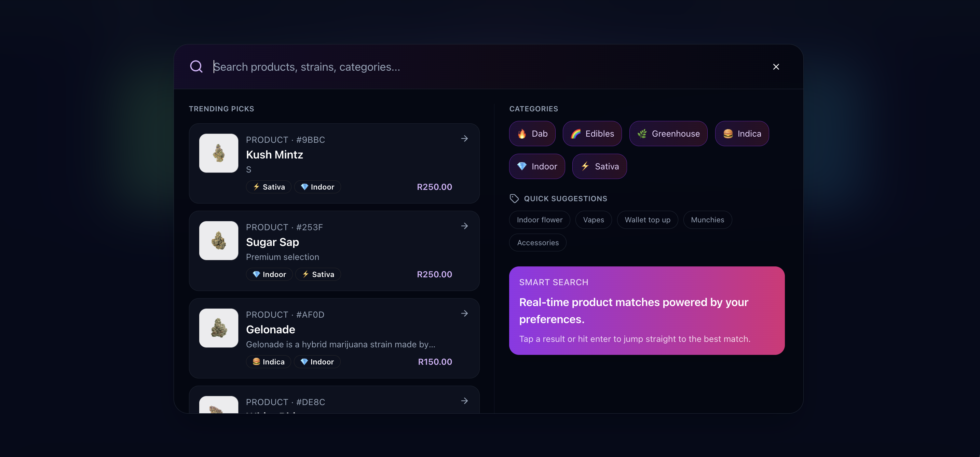Click the arrow icon on Kush Mintz card

tap(464, 139)
